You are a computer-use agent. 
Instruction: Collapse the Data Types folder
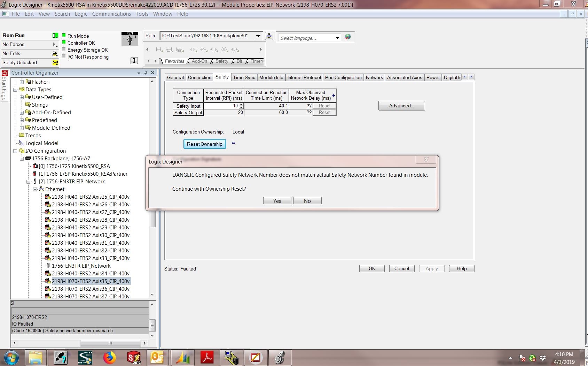pos(15,90)
